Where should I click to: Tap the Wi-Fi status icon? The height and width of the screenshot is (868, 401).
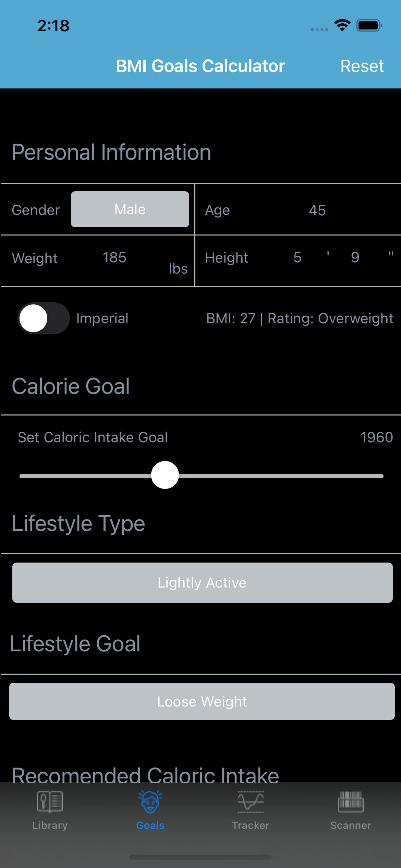[342, 25]
